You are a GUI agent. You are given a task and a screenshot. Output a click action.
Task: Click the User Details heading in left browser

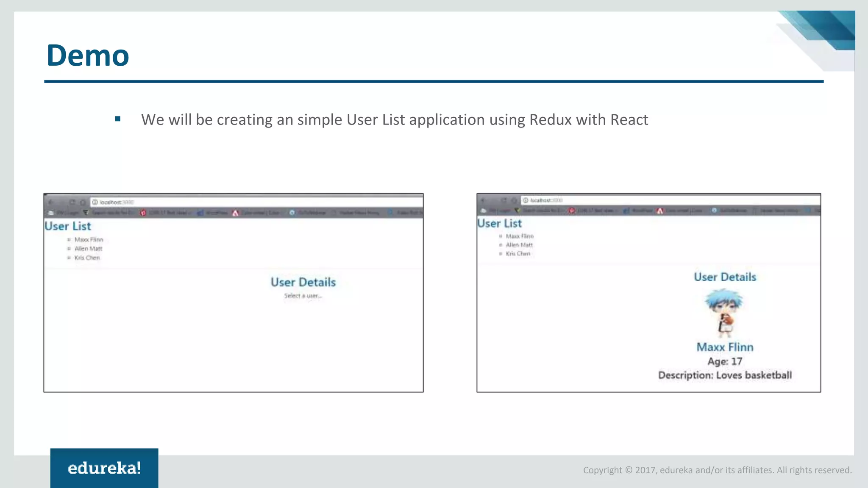[x=303, y=282]
